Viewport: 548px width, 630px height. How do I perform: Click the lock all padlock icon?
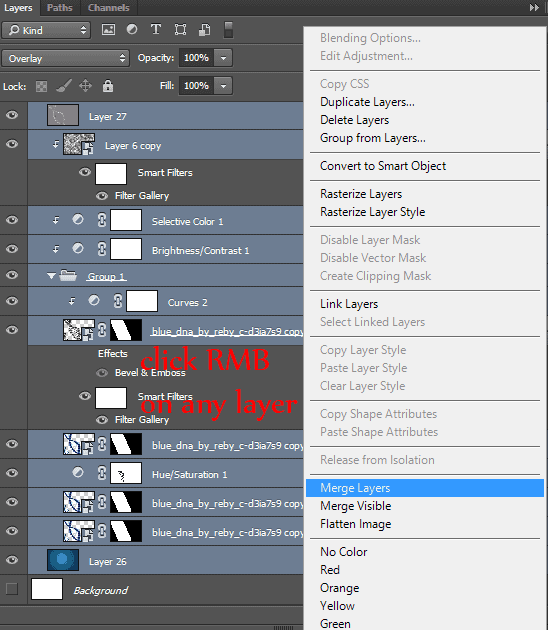click(108, 86)
